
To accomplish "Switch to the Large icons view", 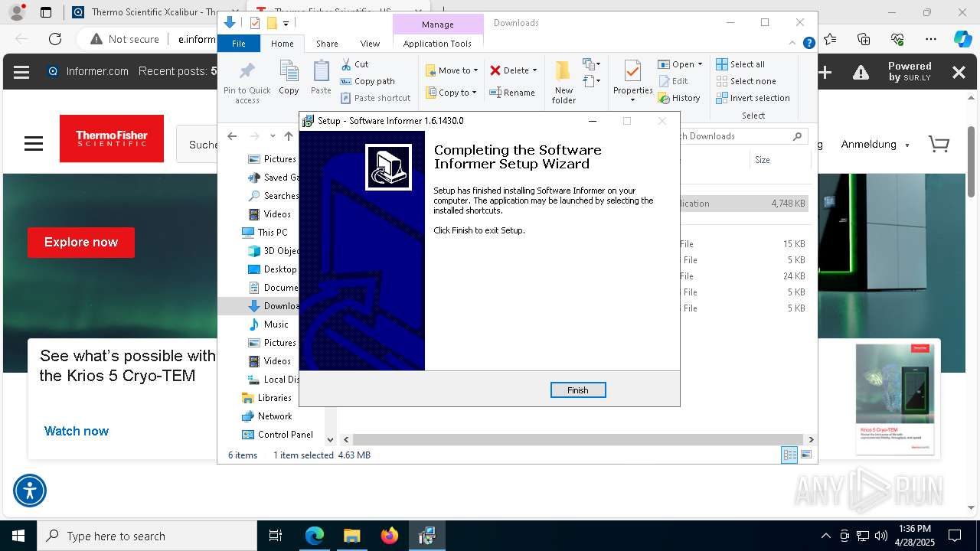I will [x=806, y=455].
